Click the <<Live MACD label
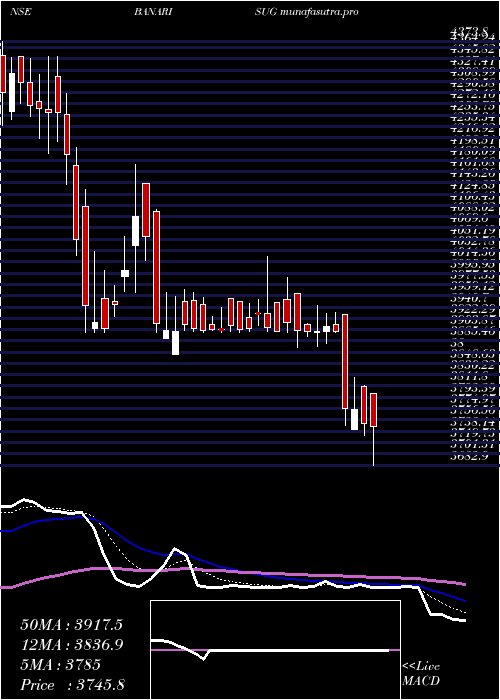This screenshot has height=700, width=500. click(421, 675)
